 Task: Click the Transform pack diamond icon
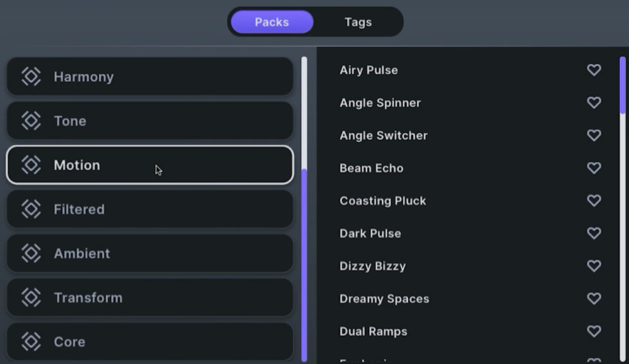pyautogui.click(x=31, y=297)
